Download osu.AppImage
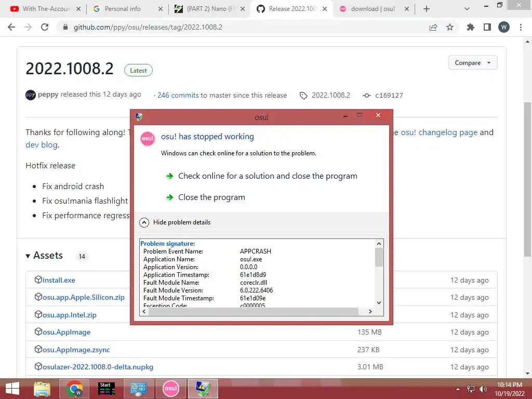The height and width of the screenshot is (399, 532). coord(66,332)
